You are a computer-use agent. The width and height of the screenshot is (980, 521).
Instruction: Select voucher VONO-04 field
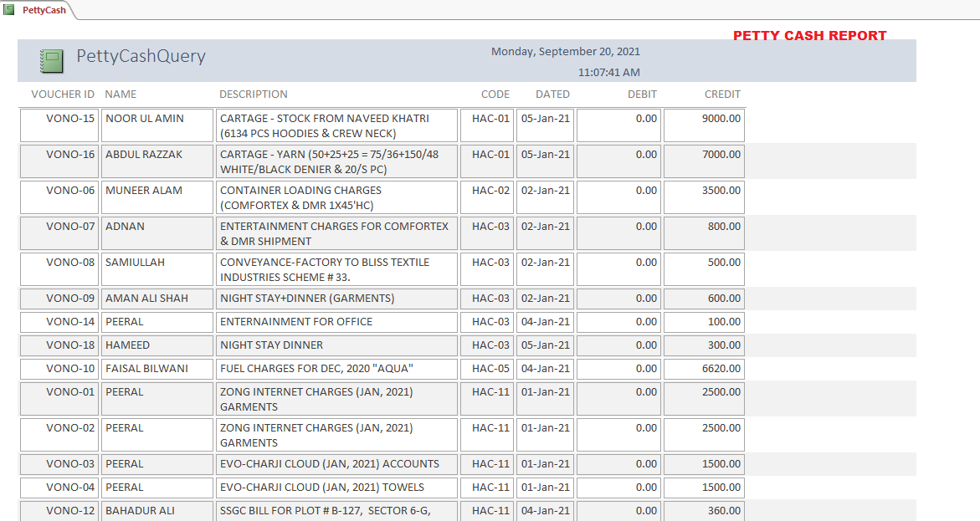pos(59,488)
